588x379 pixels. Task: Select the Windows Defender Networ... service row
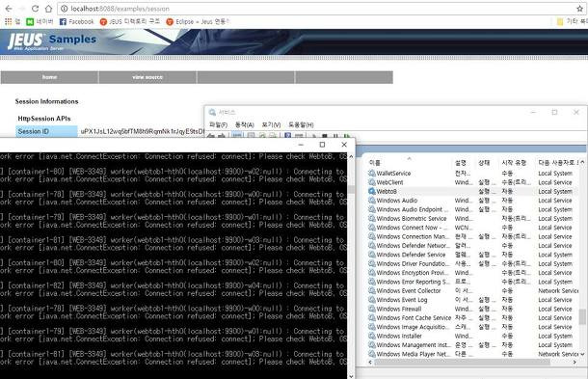tap(473, 245)
